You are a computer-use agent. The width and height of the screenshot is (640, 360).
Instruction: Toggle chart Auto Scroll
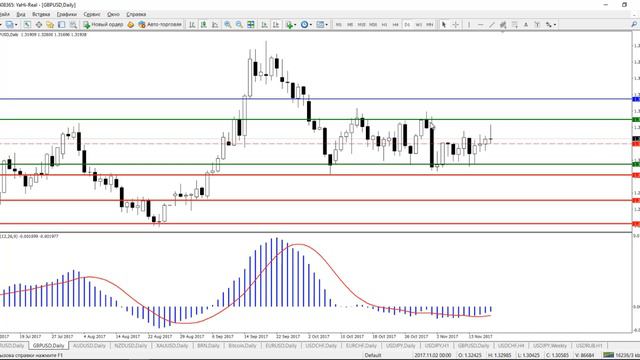tap(264, 24)
